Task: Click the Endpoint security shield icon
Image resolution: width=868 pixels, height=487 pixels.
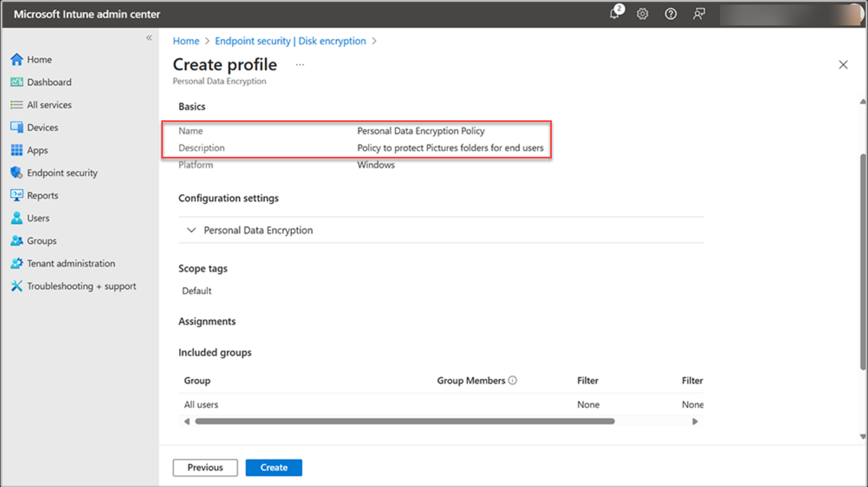Action: [17, 172]
